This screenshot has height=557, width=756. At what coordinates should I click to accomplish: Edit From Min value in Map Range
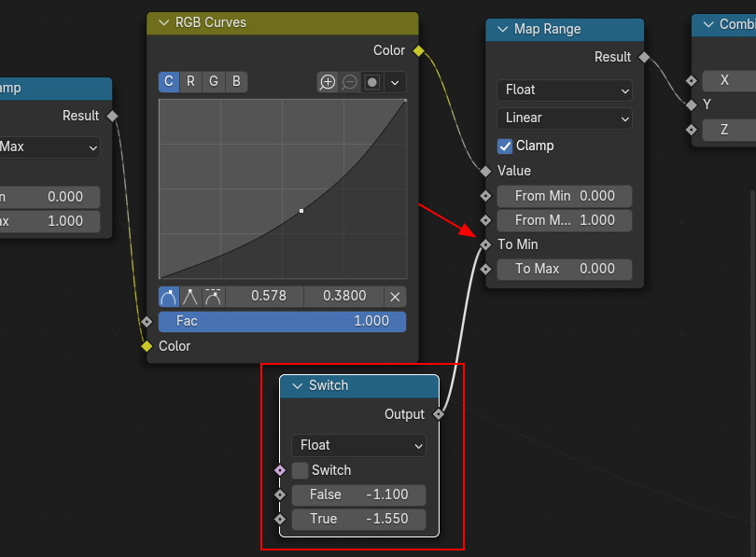tap(565, 196)
